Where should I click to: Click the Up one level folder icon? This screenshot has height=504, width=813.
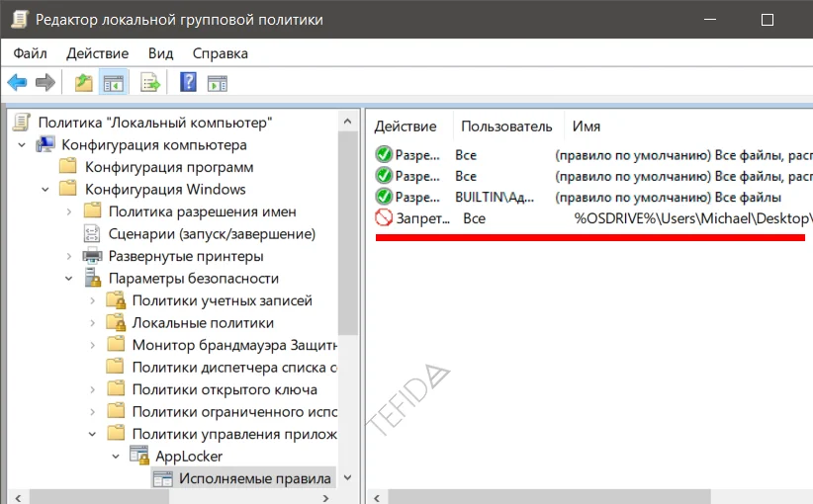click(x=83, y=82)
